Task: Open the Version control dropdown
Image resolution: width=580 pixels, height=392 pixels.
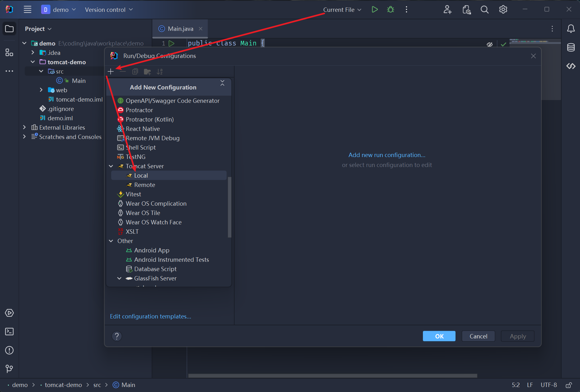Action: tap(109, 10)
